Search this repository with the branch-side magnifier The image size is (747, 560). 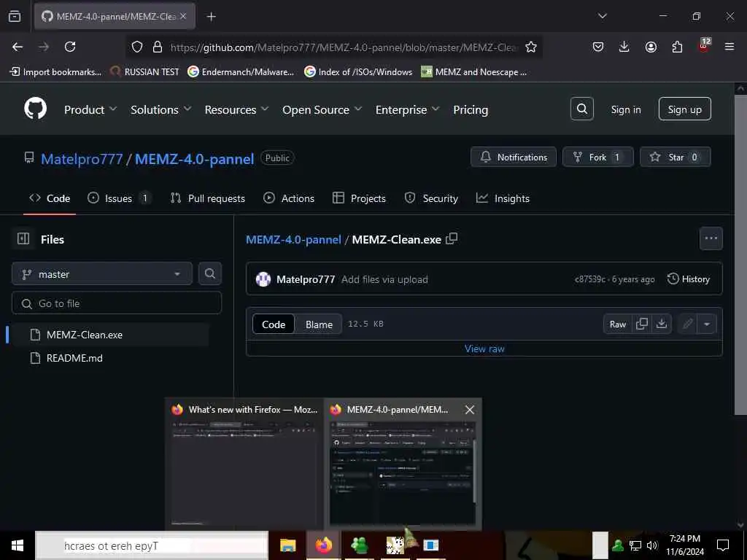click(x=209, y=274)
